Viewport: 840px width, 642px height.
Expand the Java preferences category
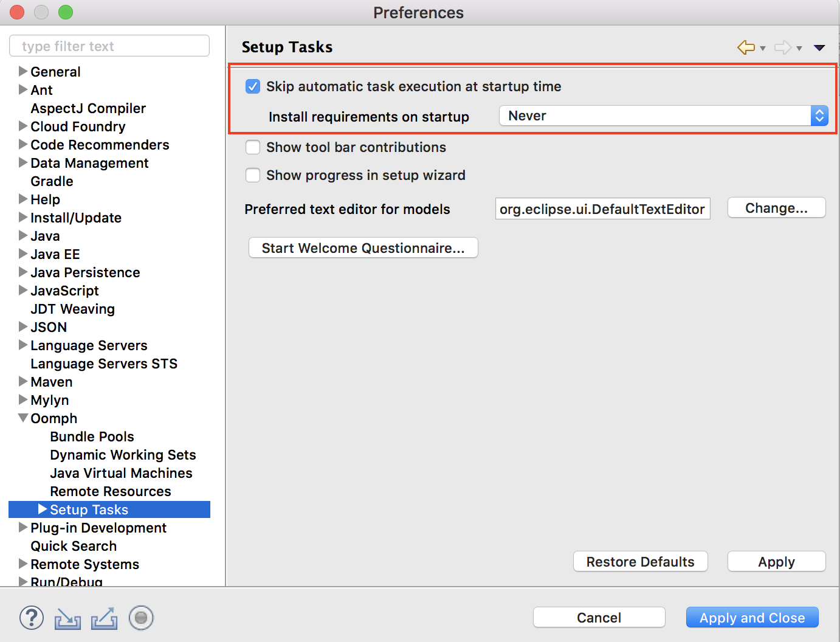(x=22, y=236)
